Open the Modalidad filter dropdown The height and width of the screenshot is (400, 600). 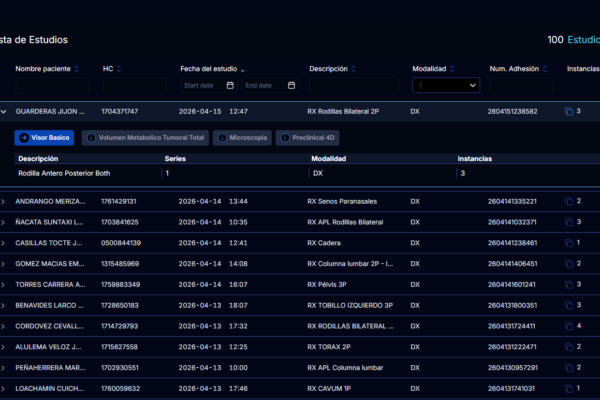tap(445, 86)
